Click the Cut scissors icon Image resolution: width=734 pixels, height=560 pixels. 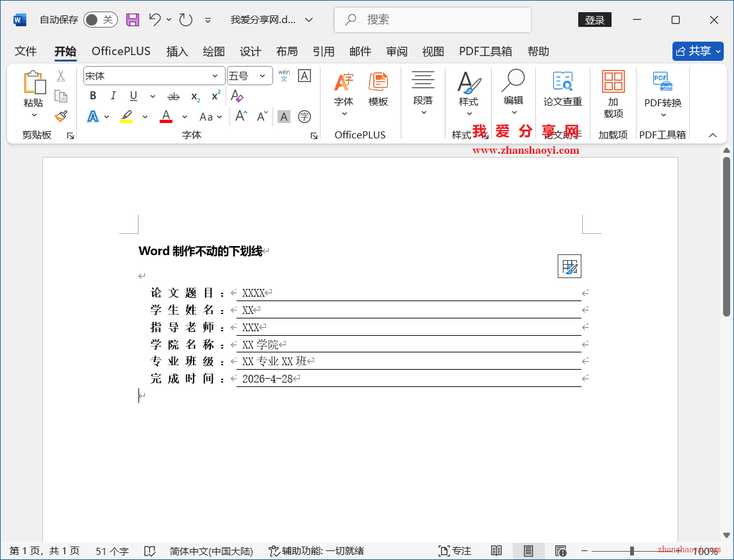pos(61,76)
